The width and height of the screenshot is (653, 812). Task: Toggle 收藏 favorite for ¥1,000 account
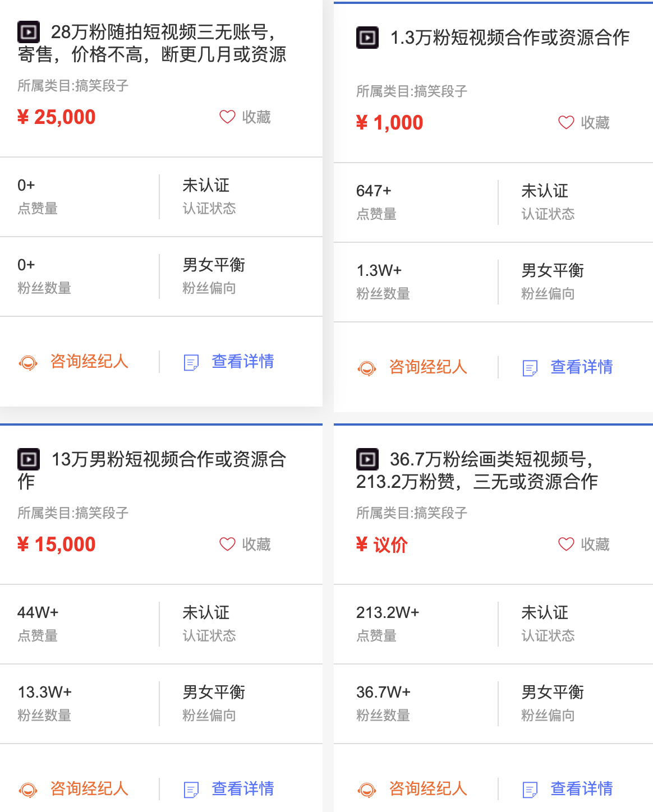click(x=584, y=122)
